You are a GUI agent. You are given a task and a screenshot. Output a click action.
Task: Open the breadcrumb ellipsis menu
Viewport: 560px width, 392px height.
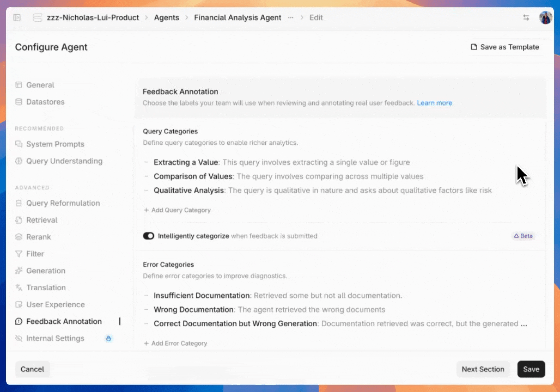pyautogui.click(x=291, y=17)
